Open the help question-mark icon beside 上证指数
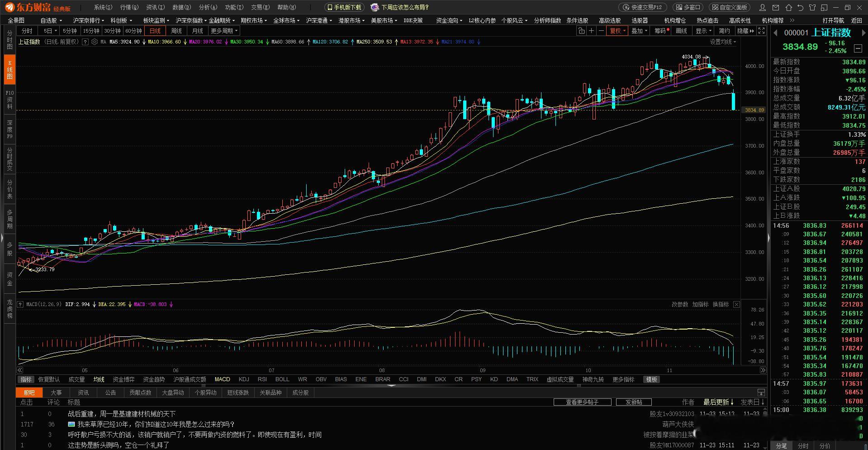868x450 pixels. [84, 42]
